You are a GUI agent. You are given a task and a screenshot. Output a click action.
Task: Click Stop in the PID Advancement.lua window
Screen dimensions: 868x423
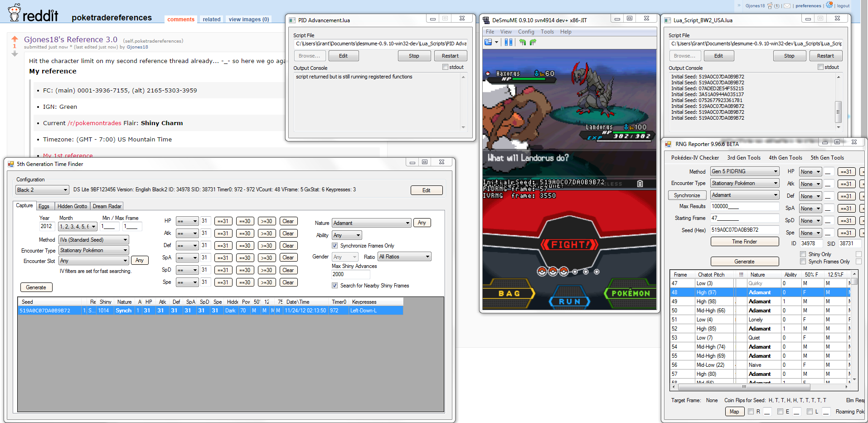pos(414,56)
